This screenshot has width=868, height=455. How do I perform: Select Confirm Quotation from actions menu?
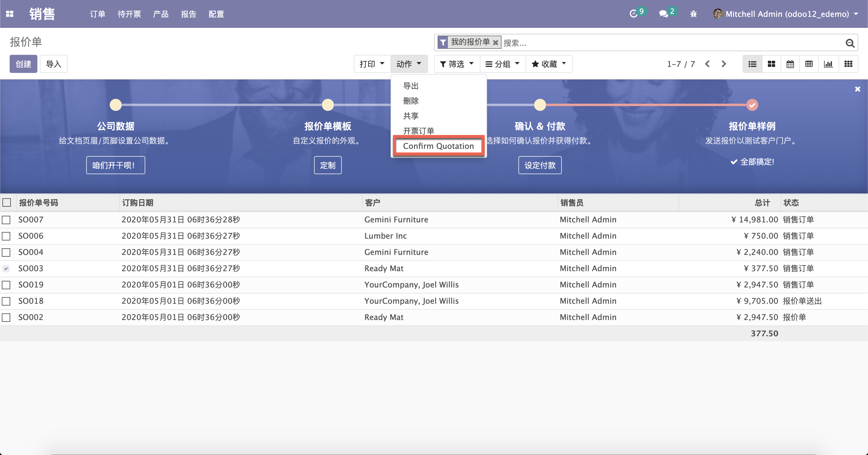click(439, 146)
